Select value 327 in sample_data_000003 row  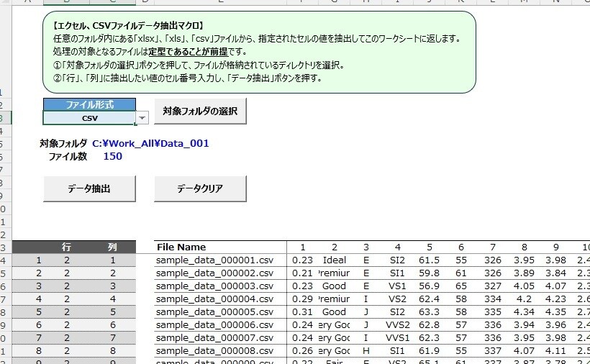[493, 286]
